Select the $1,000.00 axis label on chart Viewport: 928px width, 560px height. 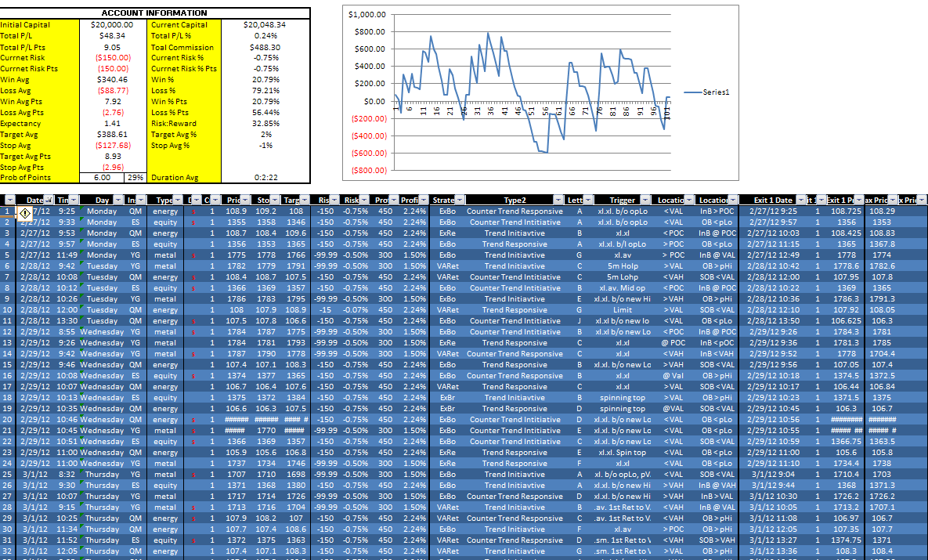[x=367, y=14]
